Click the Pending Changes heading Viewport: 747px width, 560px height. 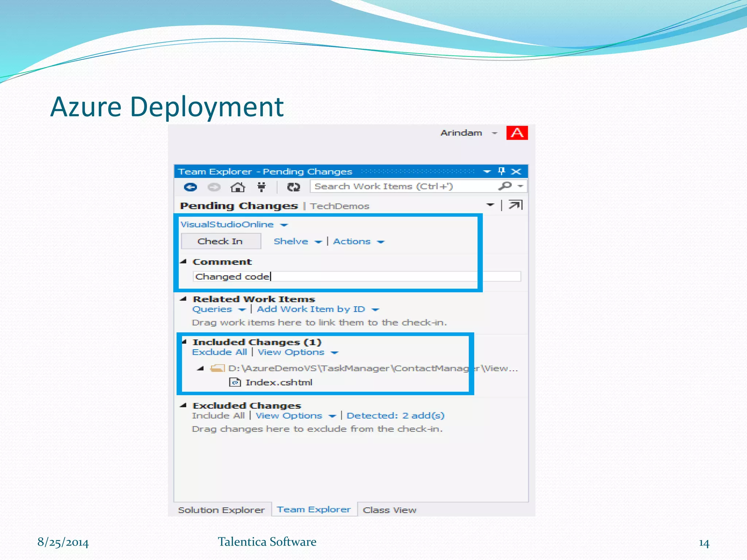click(239, 206)
